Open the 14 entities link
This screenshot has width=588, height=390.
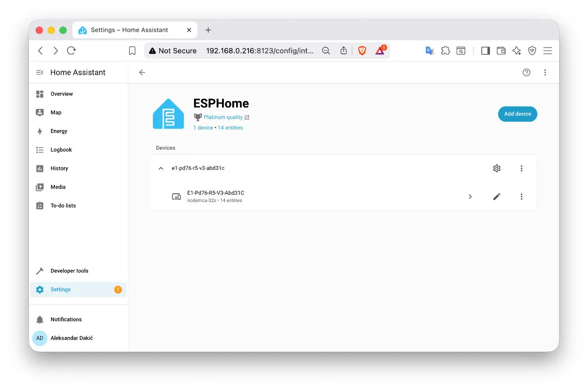(230, 128)
